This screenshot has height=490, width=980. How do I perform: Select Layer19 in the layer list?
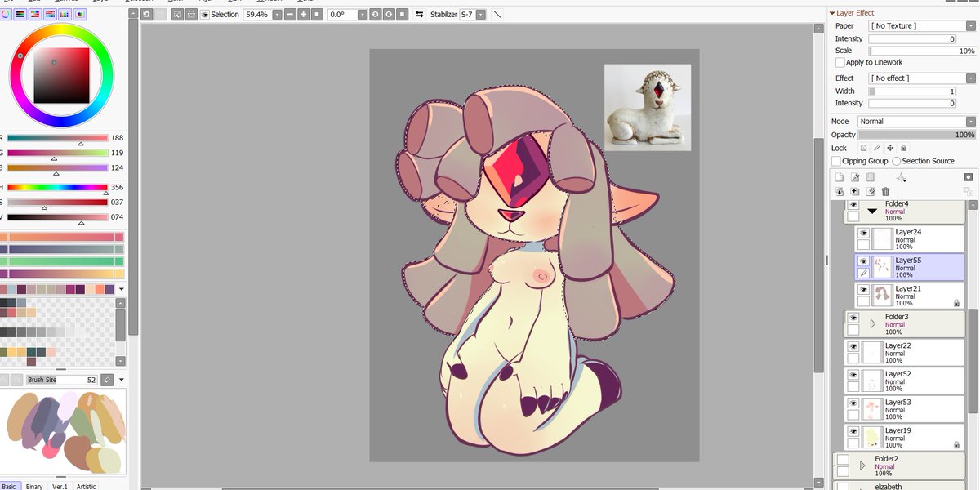click(904, 437)
